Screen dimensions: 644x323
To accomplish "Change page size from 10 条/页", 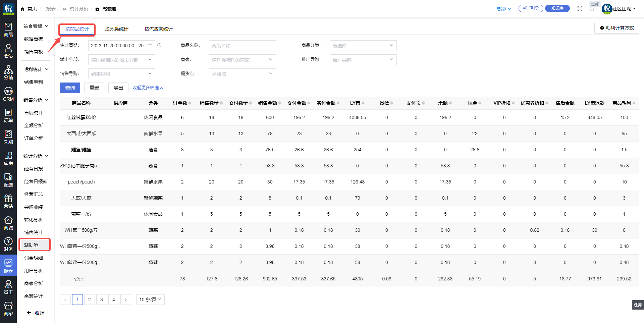I will 150,300.
